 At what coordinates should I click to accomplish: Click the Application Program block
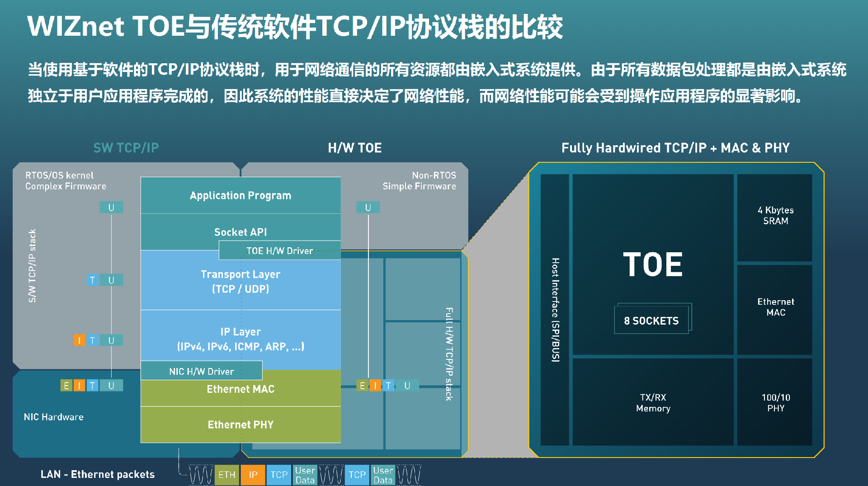[241, 195]
